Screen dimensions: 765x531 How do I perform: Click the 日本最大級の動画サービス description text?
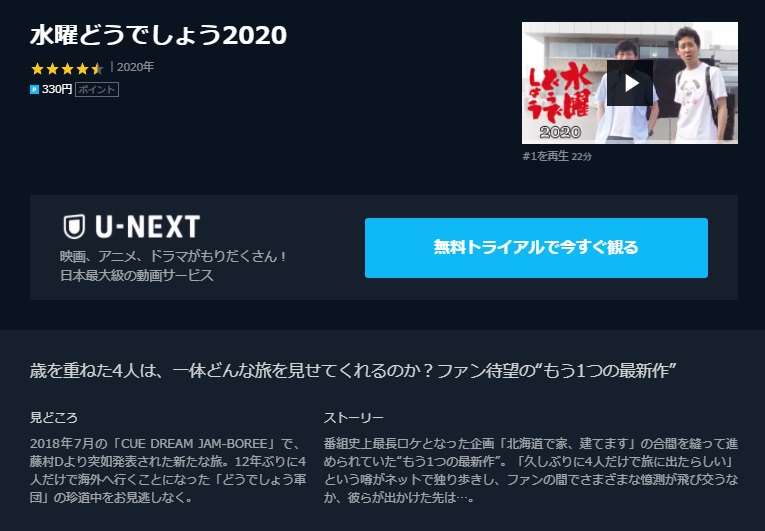[x=137, y=275]
